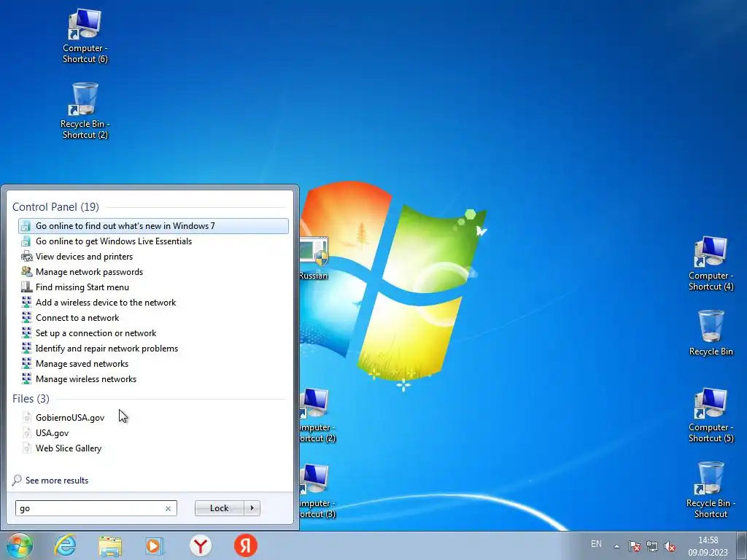The image size is (747, 560).
Task: Click the Find missing Start menu icon
Action: pyautogui.click(x=27, y=287)
